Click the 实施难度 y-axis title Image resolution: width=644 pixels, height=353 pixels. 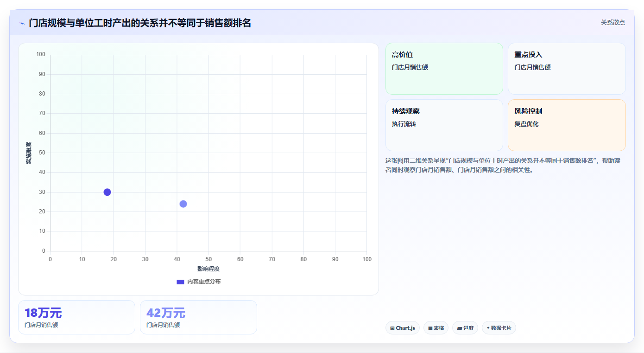tap(29, 153)
